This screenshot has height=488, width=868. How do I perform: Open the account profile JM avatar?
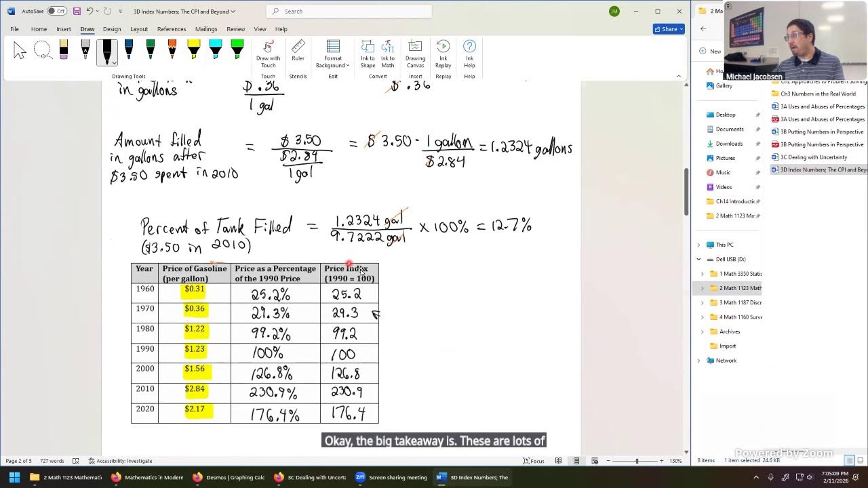point(614,12)
